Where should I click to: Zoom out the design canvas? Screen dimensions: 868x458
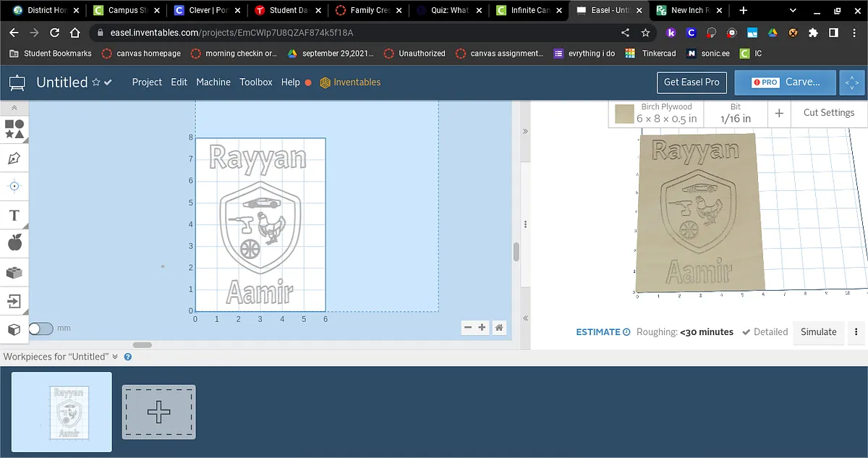[467, 328]
